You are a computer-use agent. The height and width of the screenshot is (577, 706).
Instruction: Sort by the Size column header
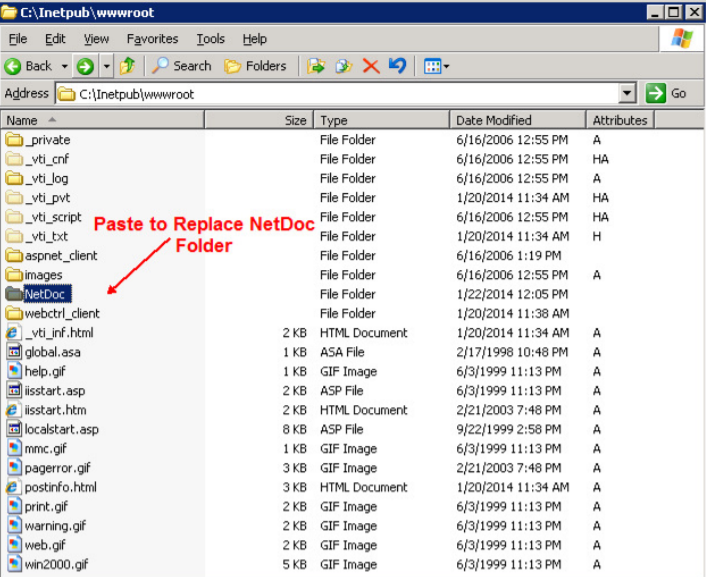click(x=259, y=120)
